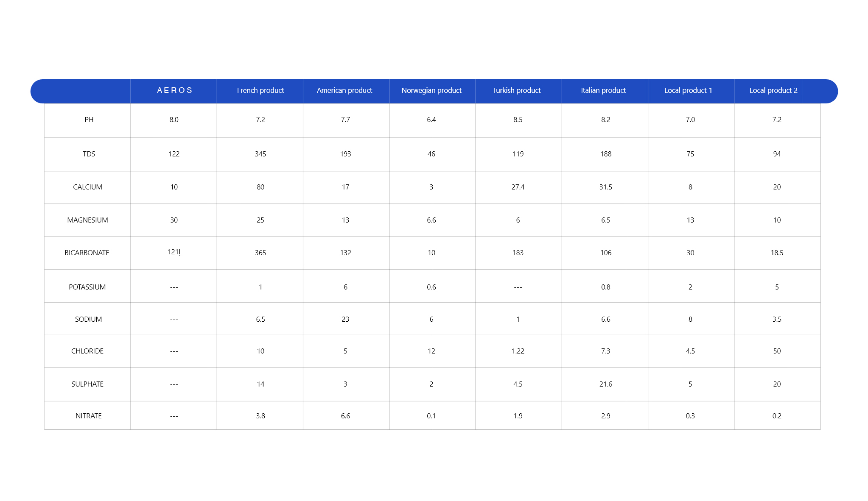Click the BICARBONATE row label
The height and width of the screenshot is (501, 868).
[87, 253]
